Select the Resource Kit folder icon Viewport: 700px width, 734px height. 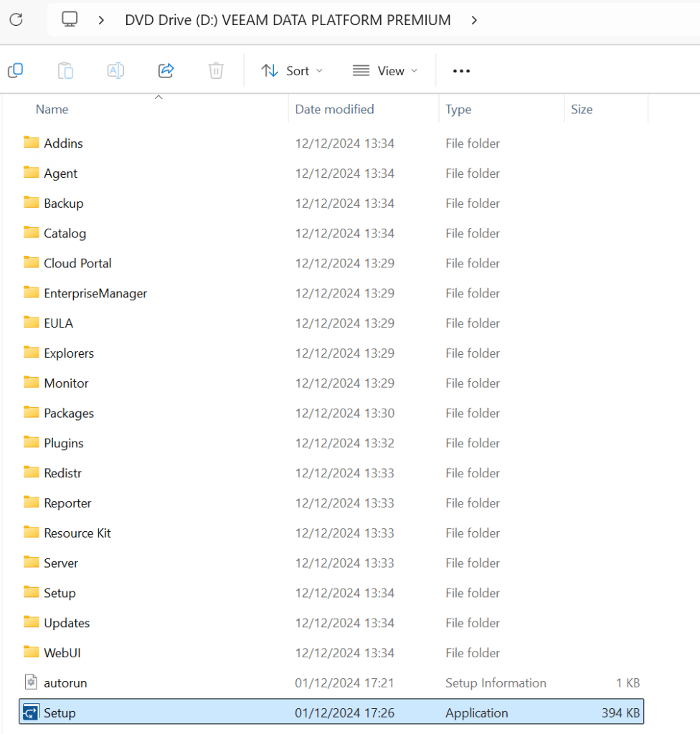[32, 532]
